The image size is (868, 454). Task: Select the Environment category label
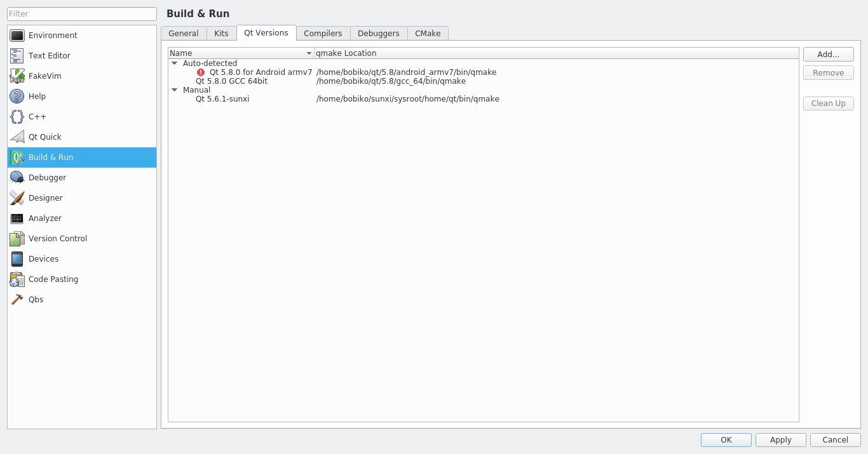[53, 36]
